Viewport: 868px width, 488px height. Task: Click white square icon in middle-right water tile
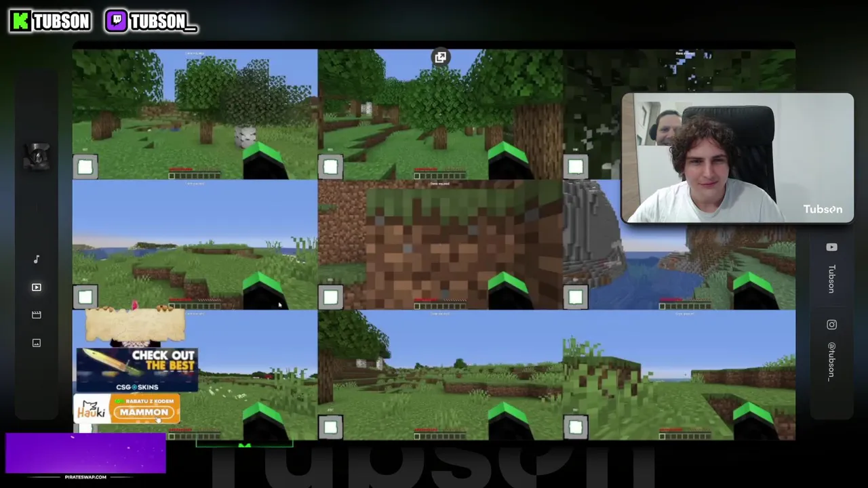[x=575, y=297]
